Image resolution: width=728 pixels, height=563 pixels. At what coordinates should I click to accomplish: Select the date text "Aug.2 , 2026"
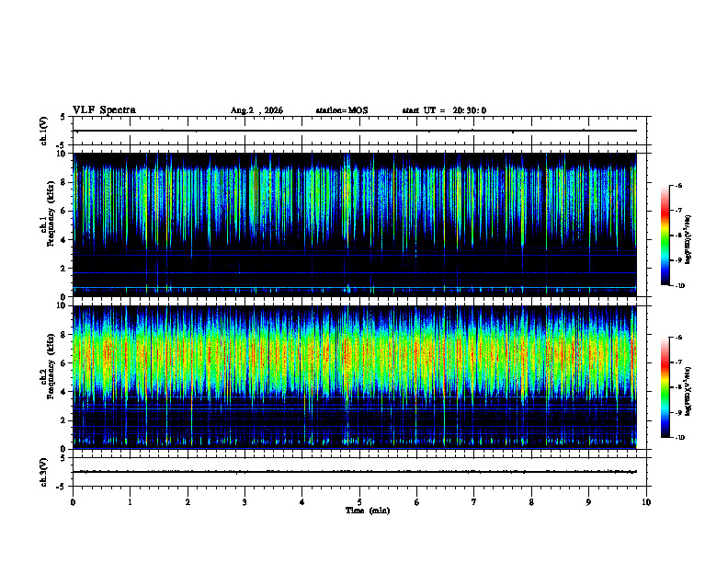pyautogui.click(x=256, y=110)
